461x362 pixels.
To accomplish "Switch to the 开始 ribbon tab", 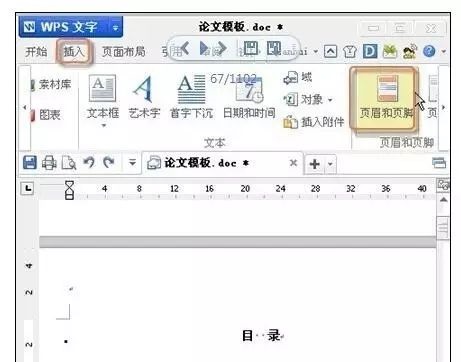I will pyautogui.click(x=36, y=52).
